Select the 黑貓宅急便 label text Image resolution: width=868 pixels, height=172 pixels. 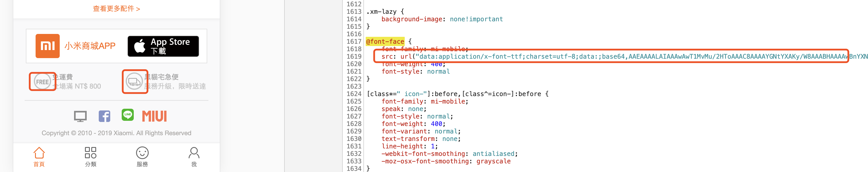161,77
